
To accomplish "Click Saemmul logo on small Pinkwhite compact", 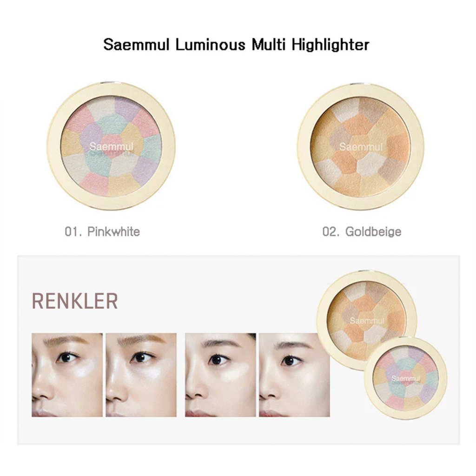I will click(406, 378).
